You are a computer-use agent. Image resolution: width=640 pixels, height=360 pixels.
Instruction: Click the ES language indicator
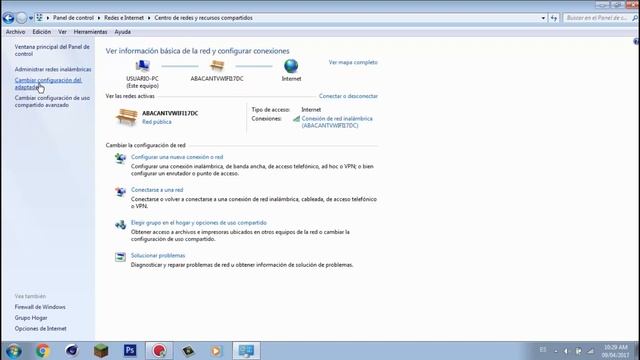tap(543, 350)
